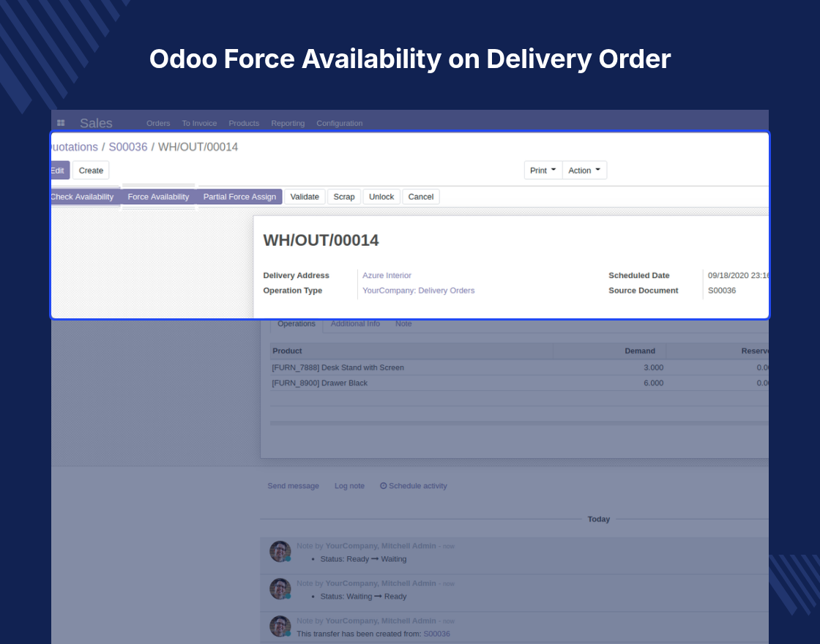
Task: Click Force Availability button
Action: pyautogui.click(x=158, y=197)
